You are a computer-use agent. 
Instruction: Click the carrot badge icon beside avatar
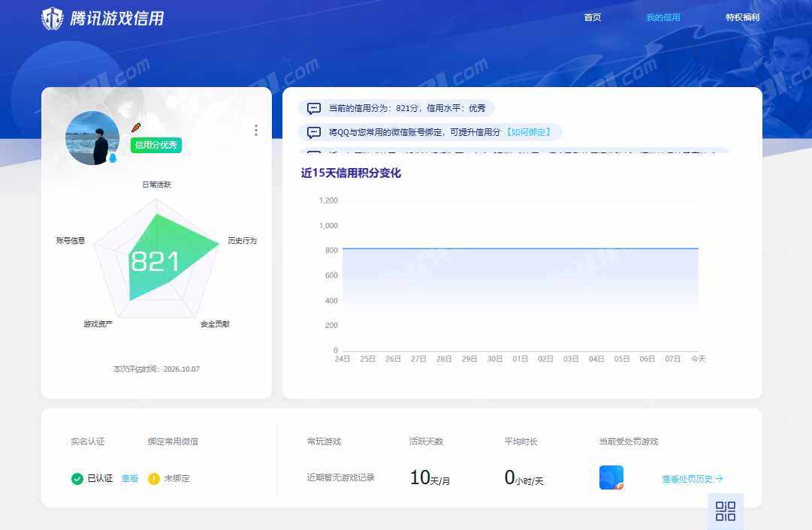point(136,127)
